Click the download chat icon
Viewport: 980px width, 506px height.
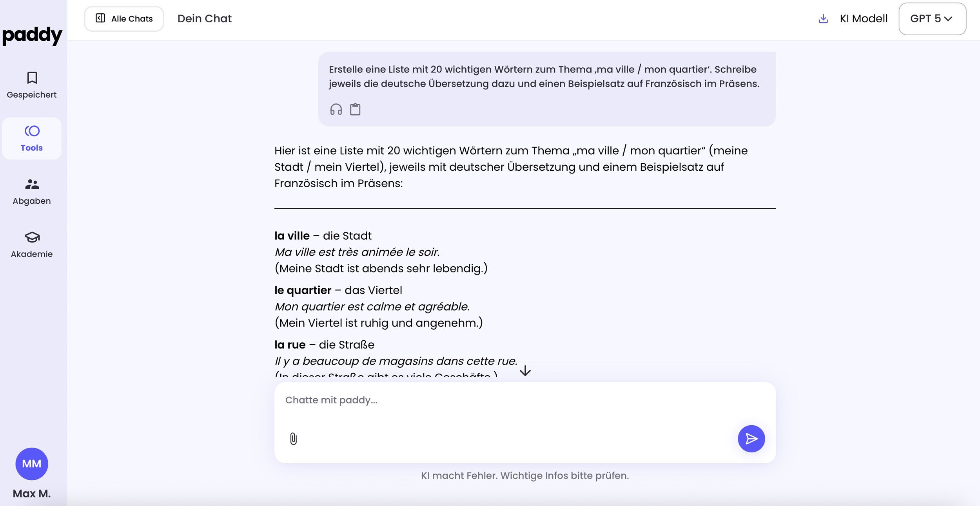pyautogui.click(x=823, y=19)
